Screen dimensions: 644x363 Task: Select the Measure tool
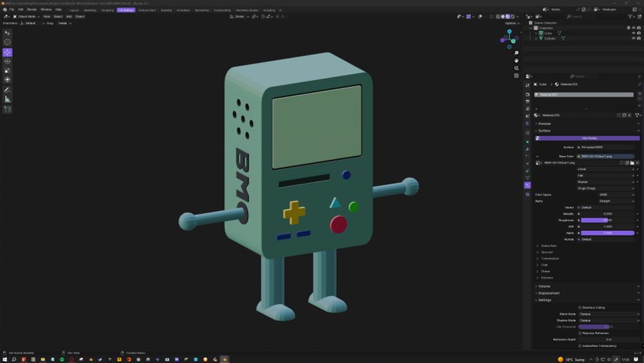tap(8, 99)
